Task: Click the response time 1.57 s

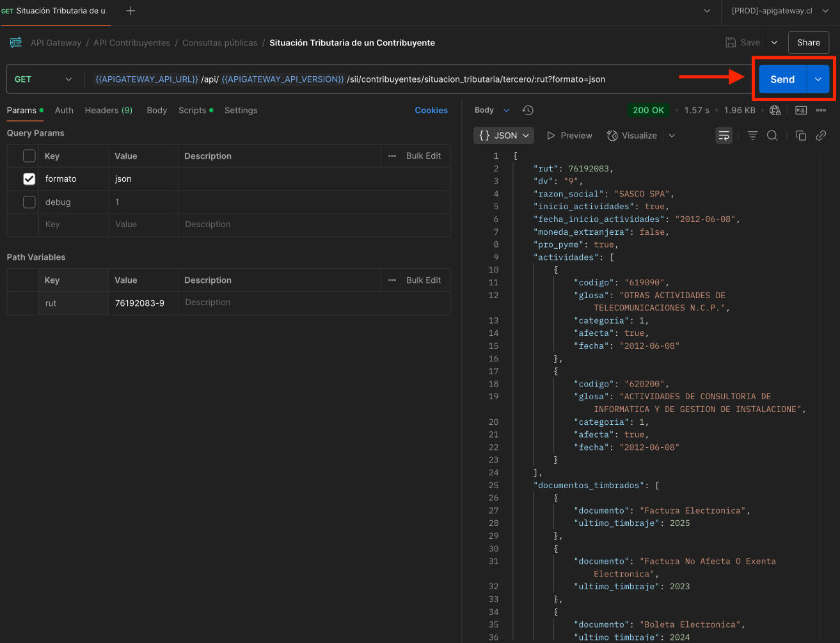Action: click(697, 110)
